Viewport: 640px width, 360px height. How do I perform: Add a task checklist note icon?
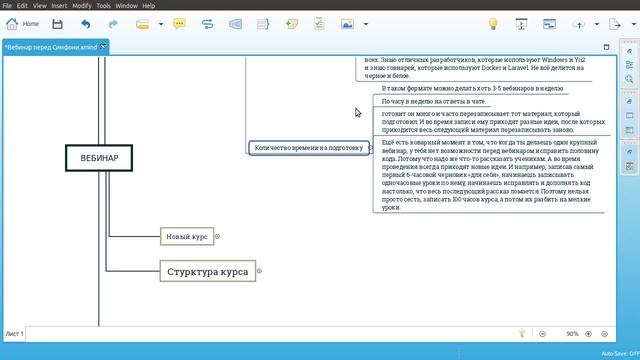319,24
